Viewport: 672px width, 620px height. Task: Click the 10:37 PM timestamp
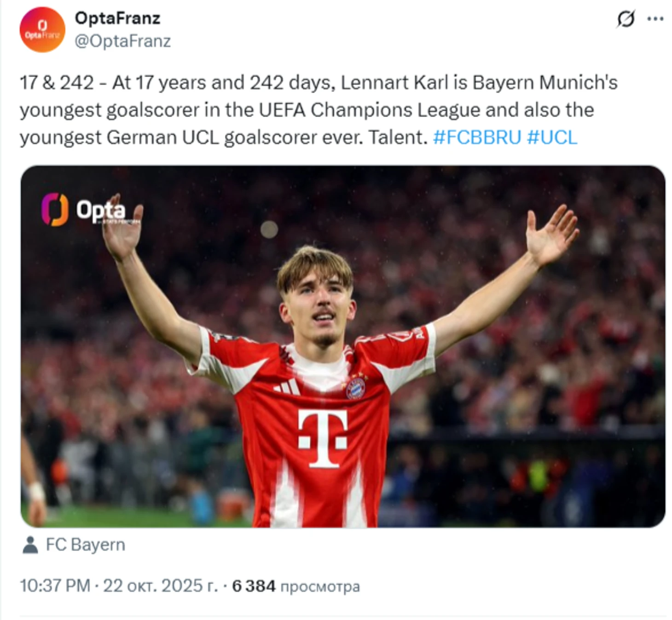(x=55, y=586)
